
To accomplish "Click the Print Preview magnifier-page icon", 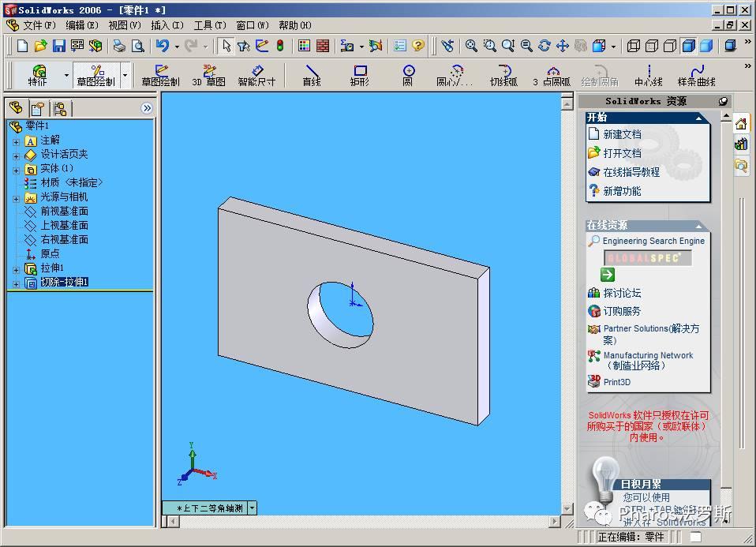I will [138, 46].
